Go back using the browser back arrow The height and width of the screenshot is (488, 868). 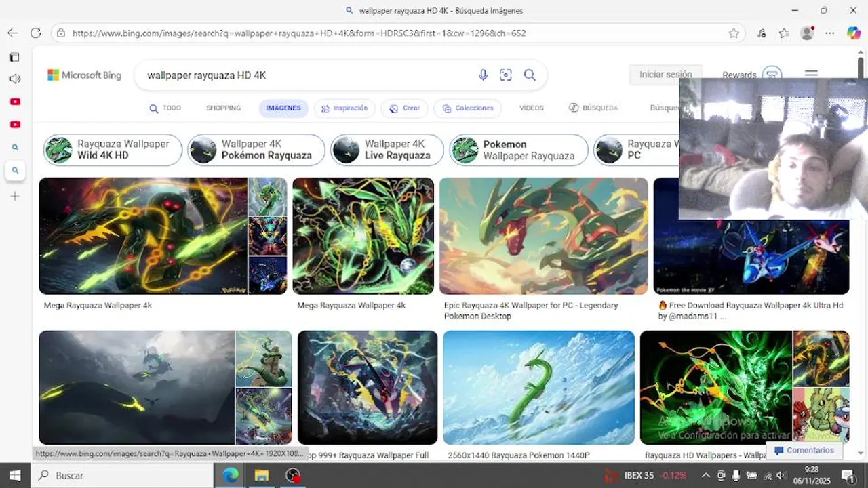(x=12, y=33)
